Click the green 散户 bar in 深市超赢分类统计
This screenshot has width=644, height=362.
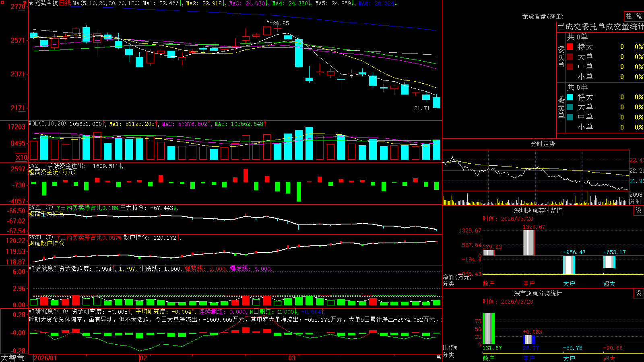488,328
